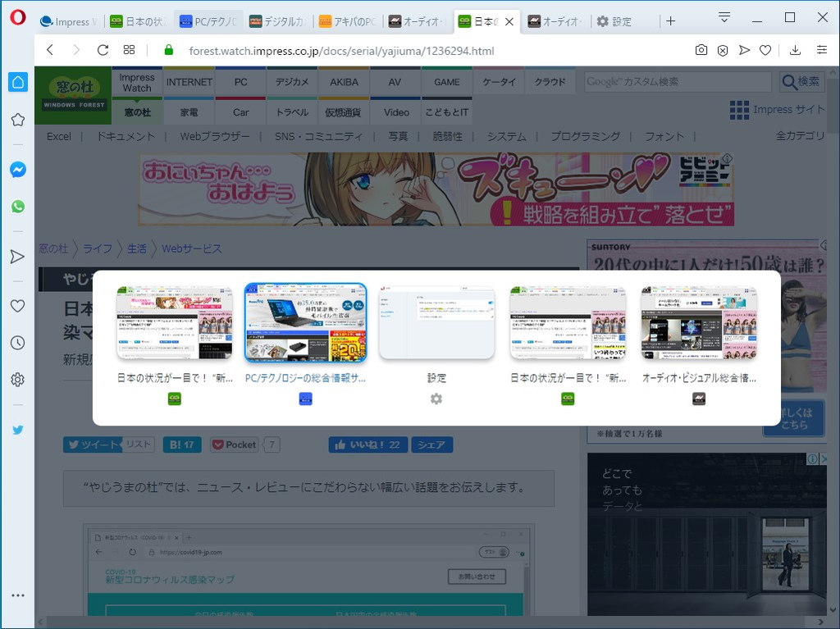Open the ad blocker shield in address bar
The height and width of the screenshot is (629, 840).
pos(722,50)
